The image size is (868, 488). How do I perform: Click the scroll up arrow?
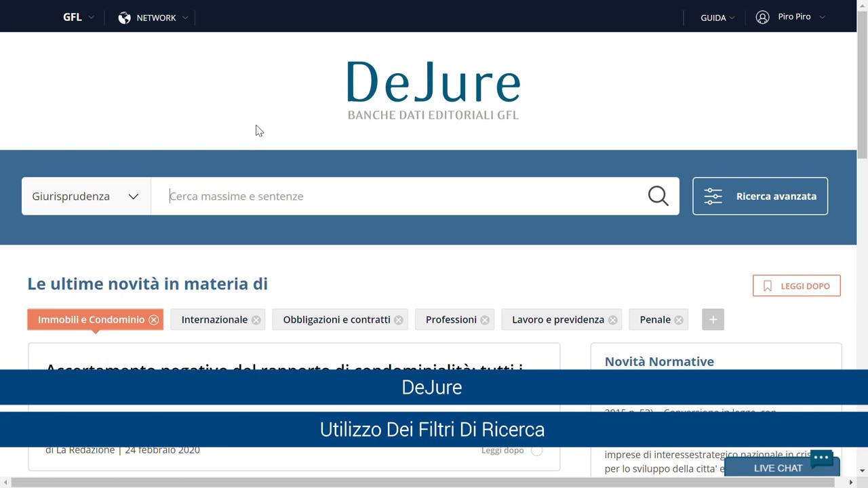(863, 5)
